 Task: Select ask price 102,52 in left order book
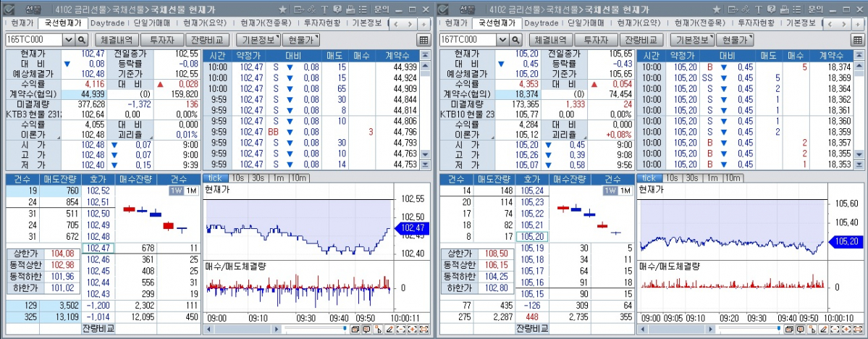(x=98, y=191)
